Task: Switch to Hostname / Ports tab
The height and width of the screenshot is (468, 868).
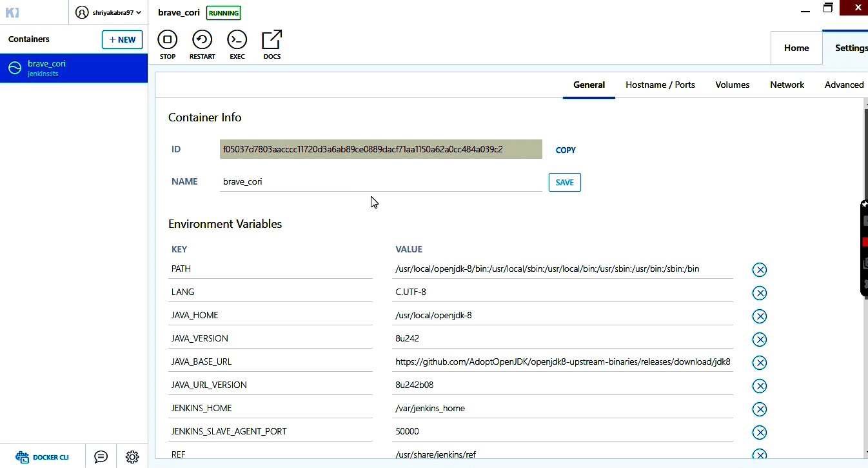Action: tap(660, 85)
